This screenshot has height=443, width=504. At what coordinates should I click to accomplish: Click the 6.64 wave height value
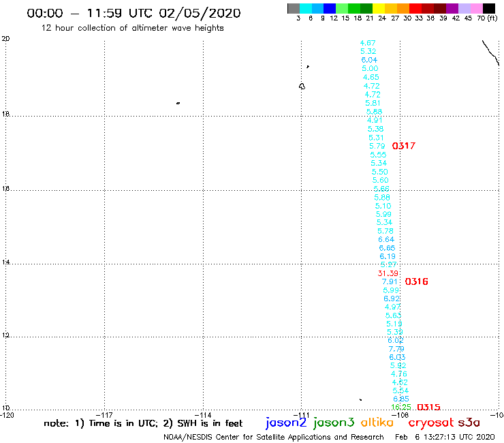(386, 239)
